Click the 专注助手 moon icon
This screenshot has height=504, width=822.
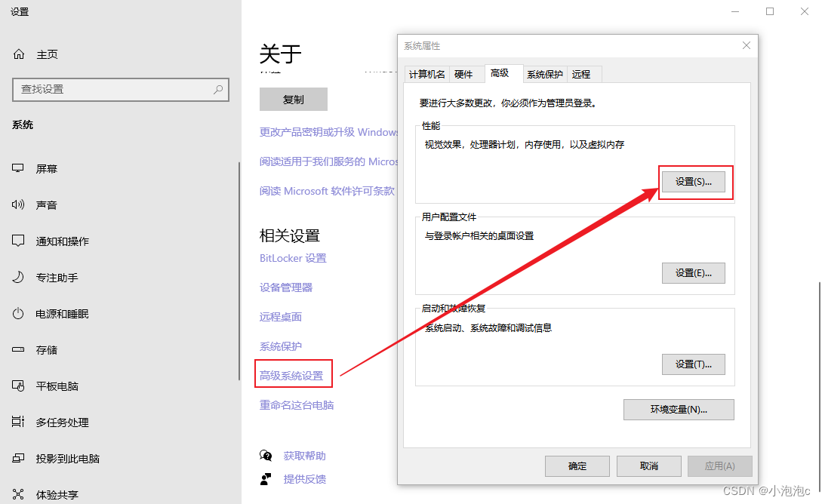click(x=18, y=277)
